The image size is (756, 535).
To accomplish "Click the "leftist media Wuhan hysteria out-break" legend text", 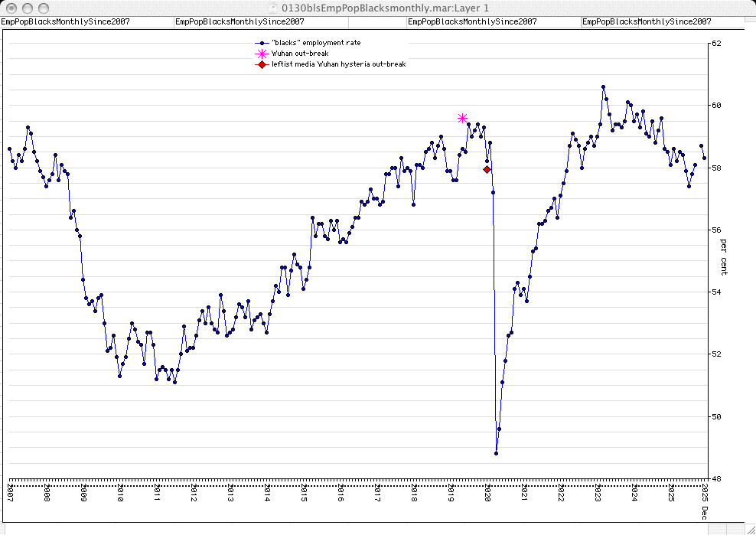I will pyautogui.click(x=338, y=64).
